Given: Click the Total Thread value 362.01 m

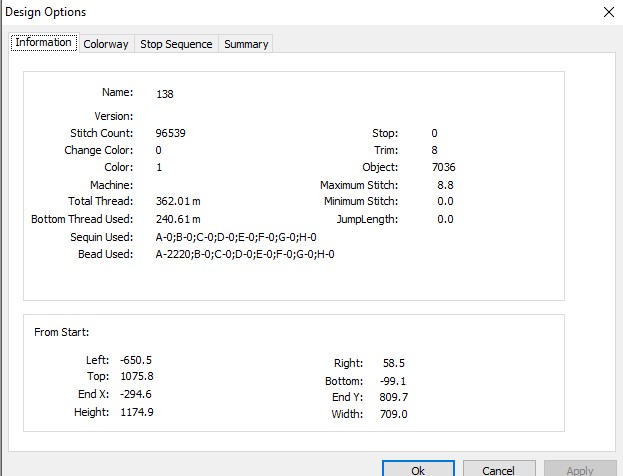Looking at the screenshot, I should tap(178, 201).
